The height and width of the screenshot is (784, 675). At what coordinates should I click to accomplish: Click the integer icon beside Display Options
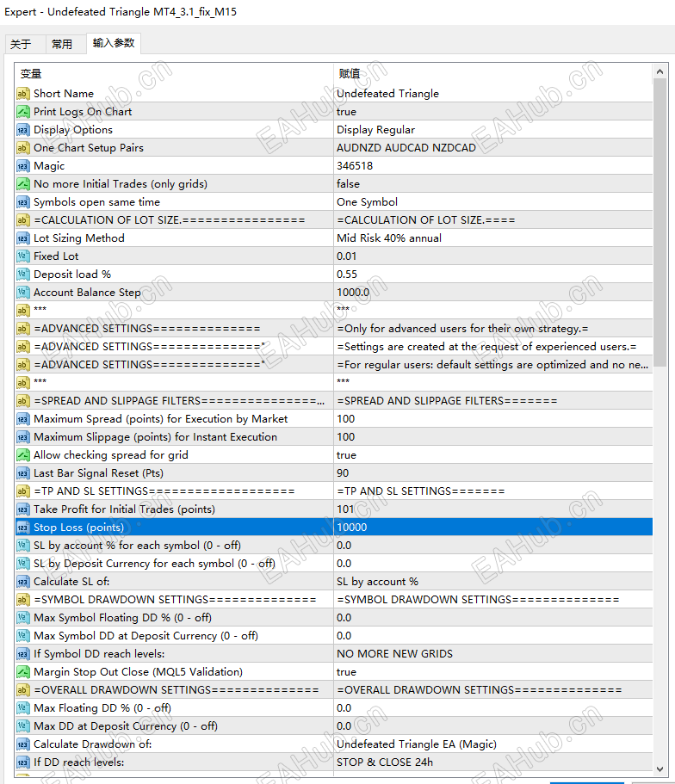[23, 130]
